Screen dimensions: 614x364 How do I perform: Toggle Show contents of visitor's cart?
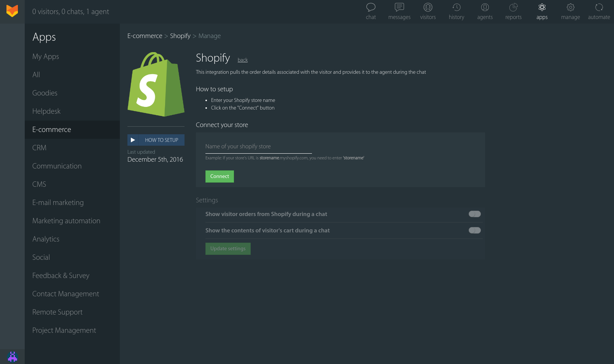[474, 230]
